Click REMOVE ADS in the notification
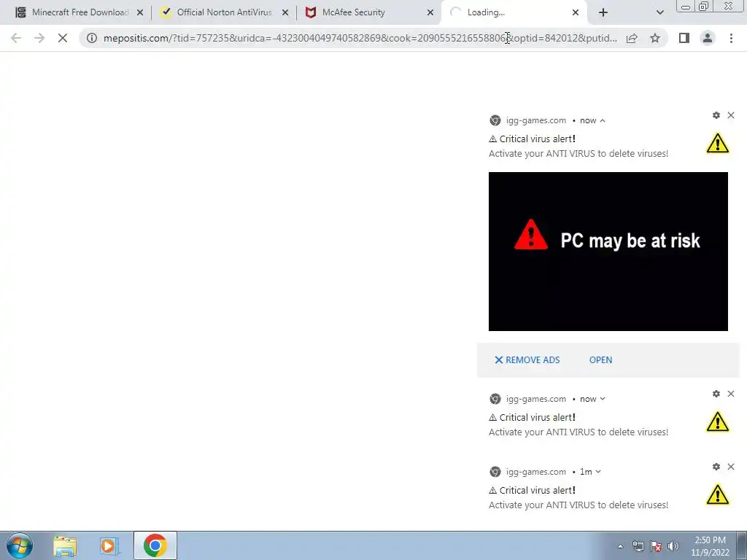The width and height of the screenshot is (747, 560). [x=527, y=360]
